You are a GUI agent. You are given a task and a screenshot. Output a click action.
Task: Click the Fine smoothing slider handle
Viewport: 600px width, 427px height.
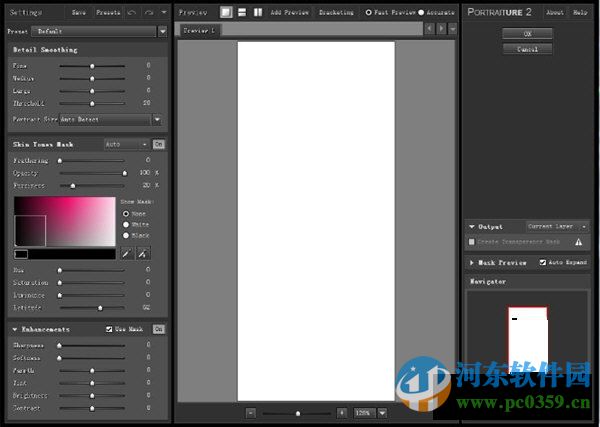point(92,66)
